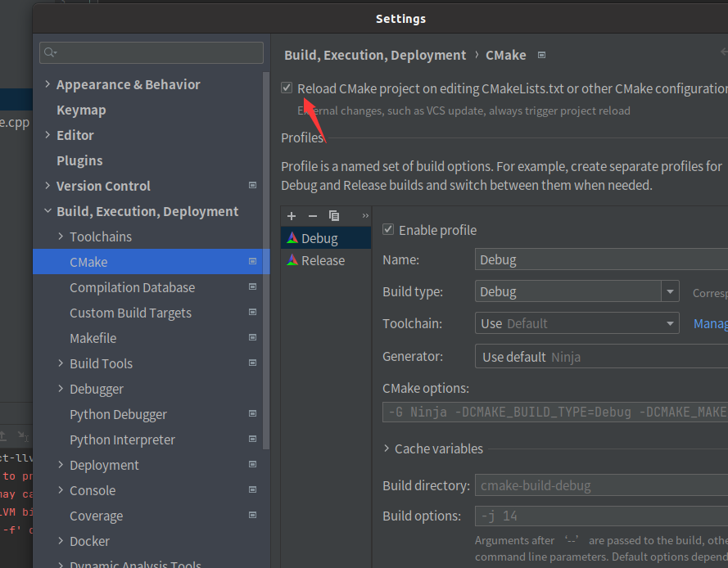728x568 pixels.
Task: Click the CMake icon of Debug profile
Action: 292,238
